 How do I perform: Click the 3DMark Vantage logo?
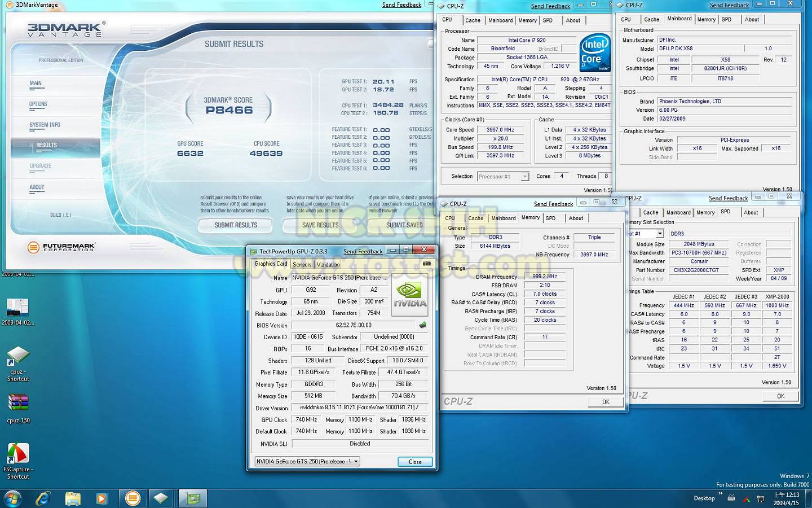[x=66, y=29]
